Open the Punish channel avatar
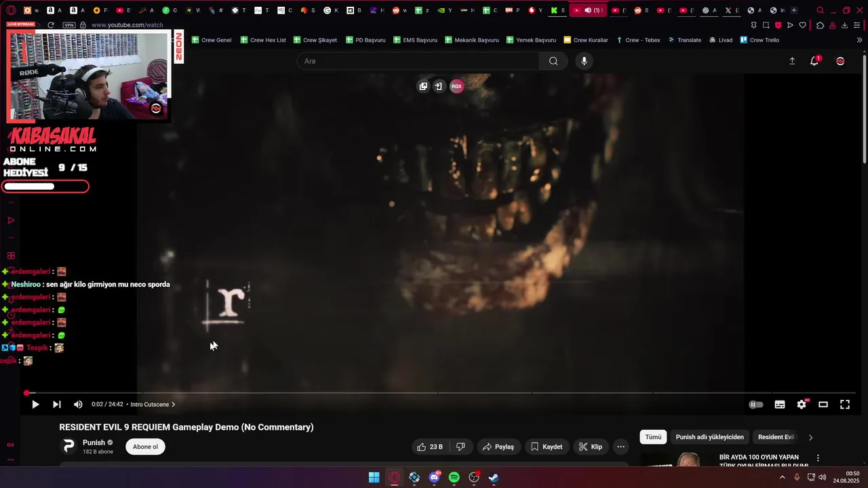Image resolution: width=868 pixels, height=488 pixels. coord(68,446)
